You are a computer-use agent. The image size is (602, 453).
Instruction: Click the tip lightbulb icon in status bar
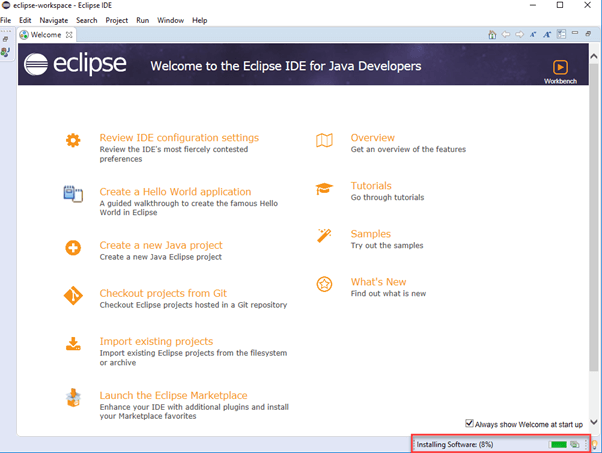(595, 443)
